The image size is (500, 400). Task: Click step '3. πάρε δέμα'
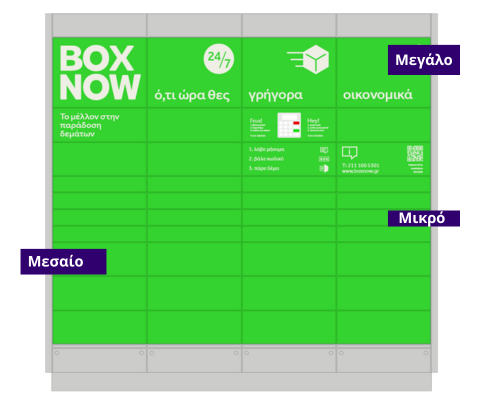[264, 168]
